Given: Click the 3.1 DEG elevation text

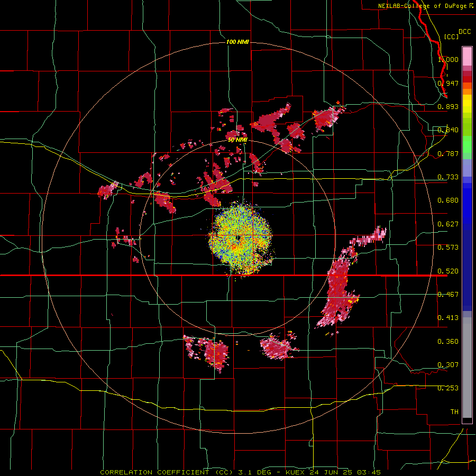Looking at the screenshot, I should click(255, 472).
